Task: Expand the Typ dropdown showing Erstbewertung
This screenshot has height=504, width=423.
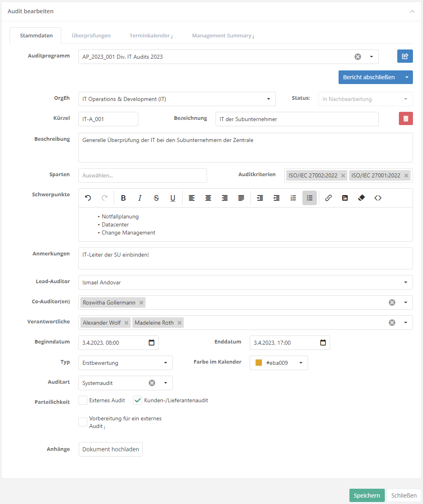Action: point(125,363)
